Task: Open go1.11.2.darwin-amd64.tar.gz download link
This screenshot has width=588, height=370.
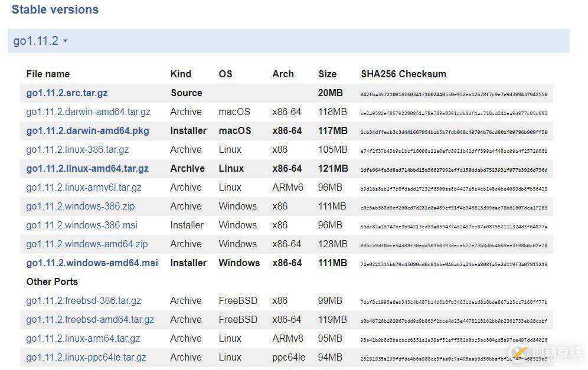Action: [88, 112]
